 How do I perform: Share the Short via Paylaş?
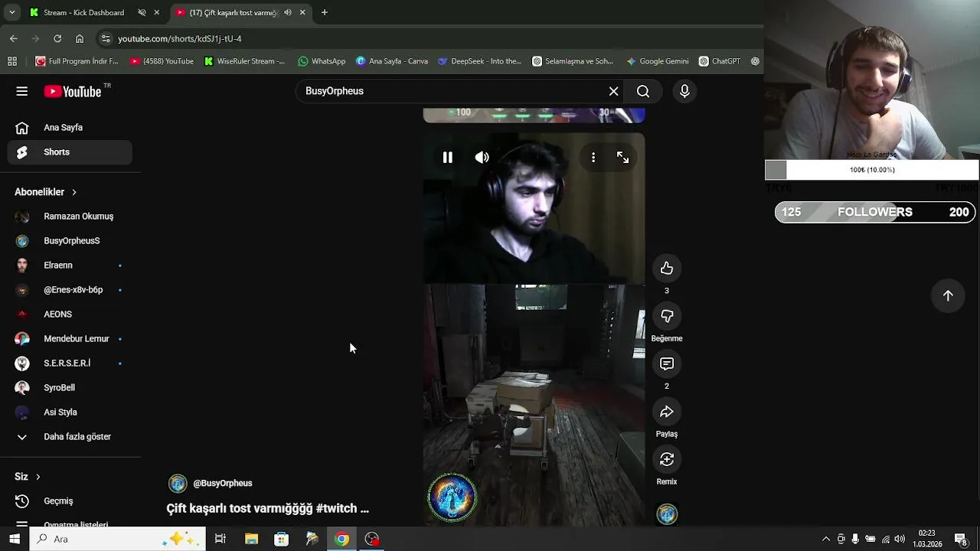pos(667,412)
